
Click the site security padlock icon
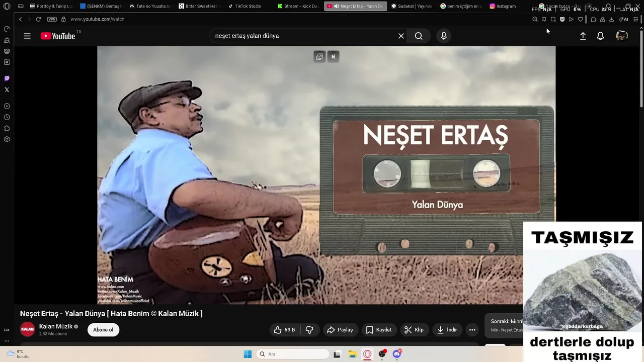click(63, 19)
